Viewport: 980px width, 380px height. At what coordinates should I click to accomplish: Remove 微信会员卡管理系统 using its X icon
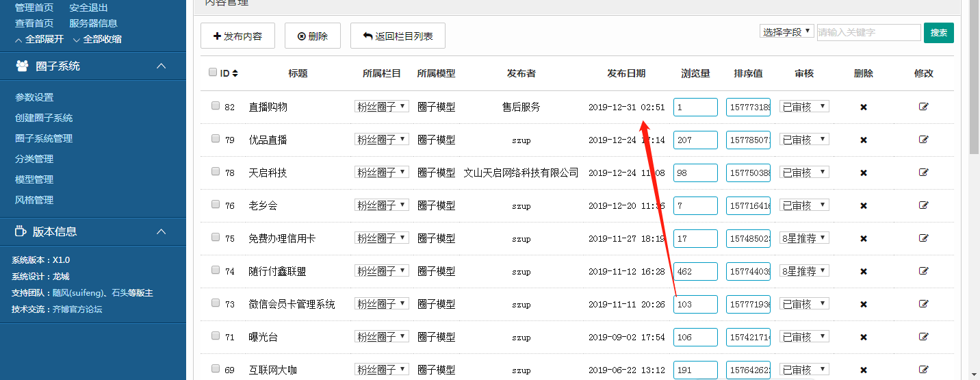tap(863, 304)
